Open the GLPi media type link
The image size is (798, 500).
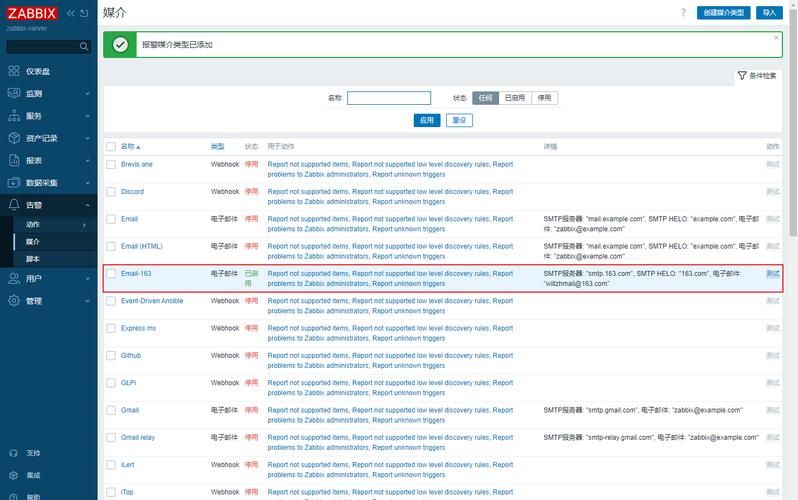128,383
